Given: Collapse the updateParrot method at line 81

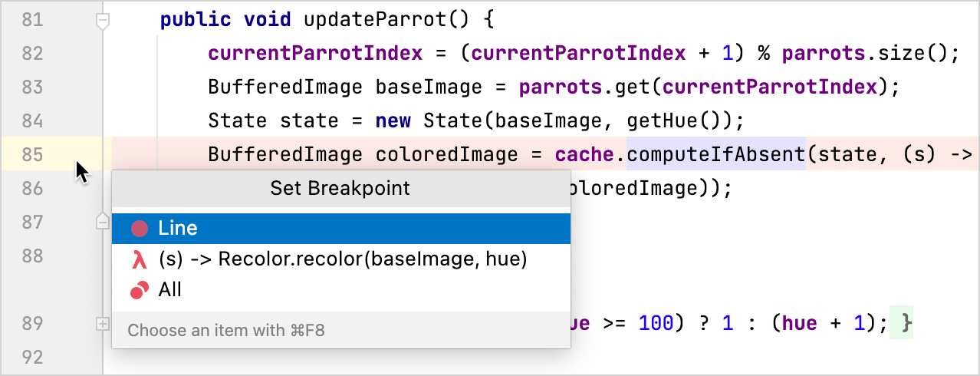Looking at the screenshot, I should pyautogui.click(x=102, y=21).
